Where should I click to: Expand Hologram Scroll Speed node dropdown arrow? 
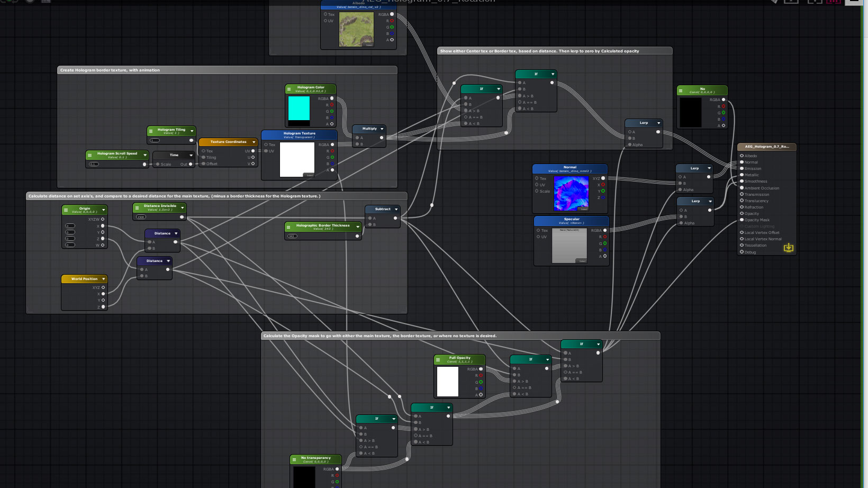click(x=144, y=155)
